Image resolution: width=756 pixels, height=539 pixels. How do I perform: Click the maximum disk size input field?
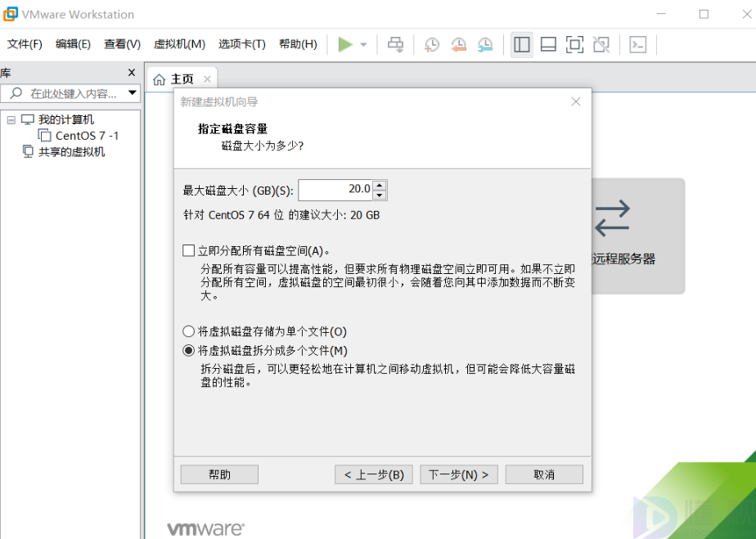(x=335, y=190)
